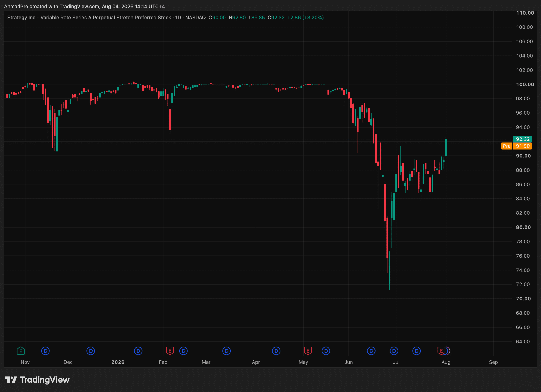Click the '64.00' price axis label
Screen dimensions: 541x392
coord(523,342)
